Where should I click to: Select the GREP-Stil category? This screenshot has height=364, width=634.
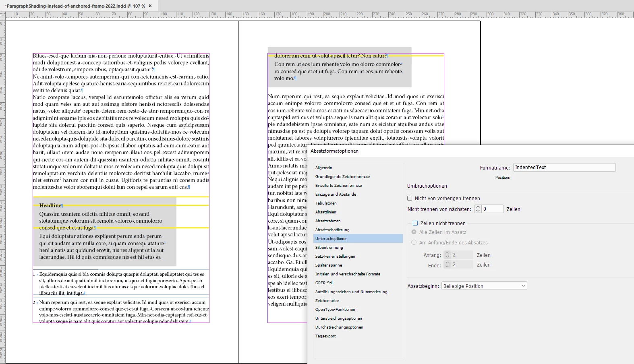coord(358,283)
